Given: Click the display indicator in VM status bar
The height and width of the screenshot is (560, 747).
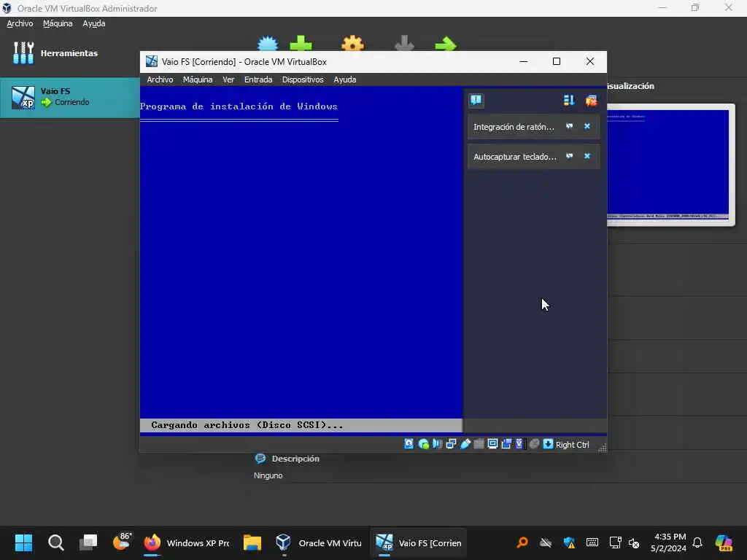Looking at the screenshot, I should (x=492, y=444).
